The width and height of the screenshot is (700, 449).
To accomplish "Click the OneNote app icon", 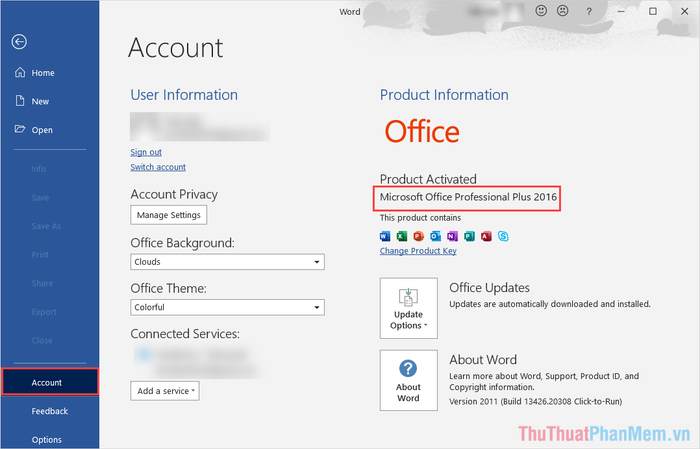I will coord(453,236).
